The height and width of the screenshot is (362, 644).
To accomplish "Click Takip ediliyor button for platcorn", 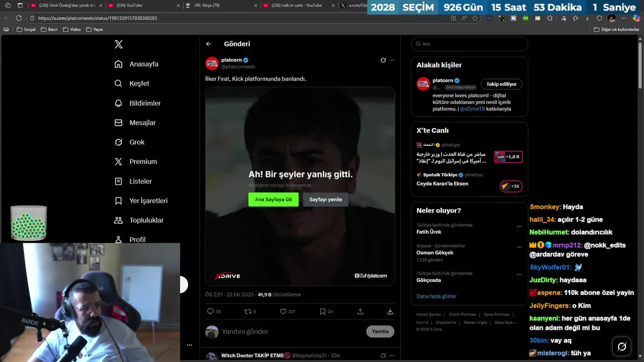I will (501, 84).
